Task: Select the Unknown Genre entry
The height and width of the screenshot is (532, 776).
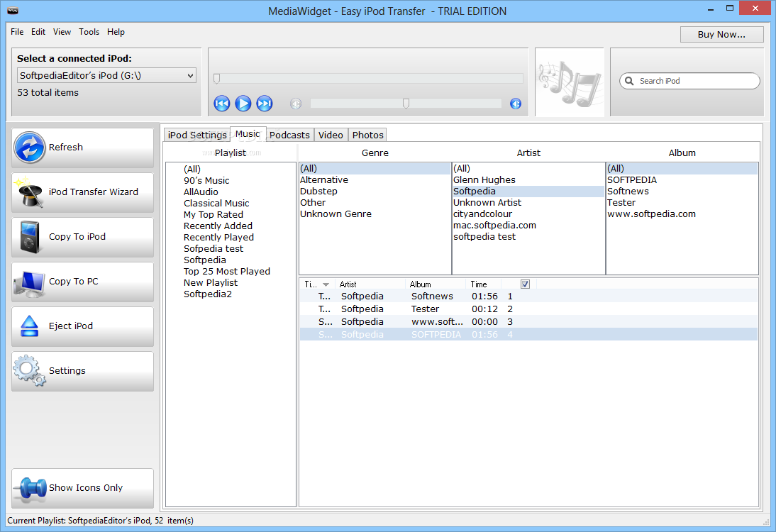Action: tap(375, 214)
